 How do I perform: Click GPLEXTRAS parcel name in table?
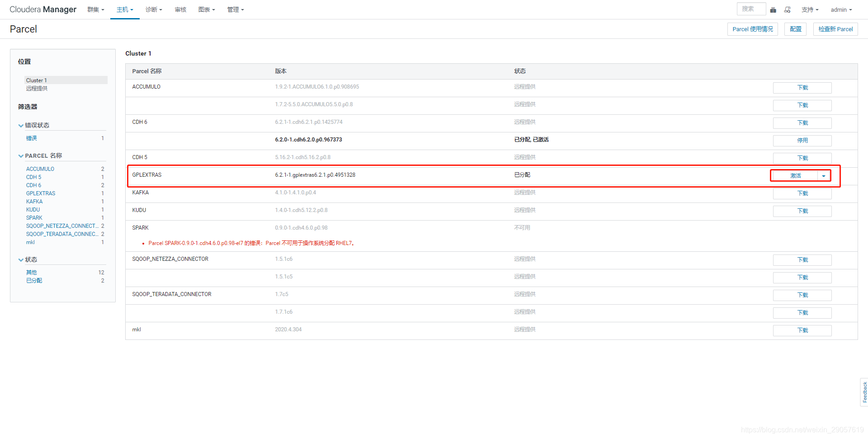147,175
